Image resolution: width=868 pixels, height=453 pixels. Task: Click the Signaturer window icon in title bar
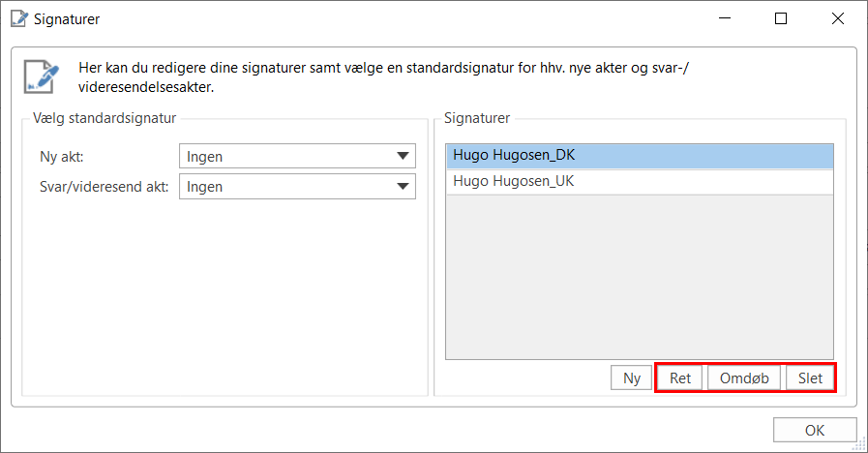(x=17, y=18)
